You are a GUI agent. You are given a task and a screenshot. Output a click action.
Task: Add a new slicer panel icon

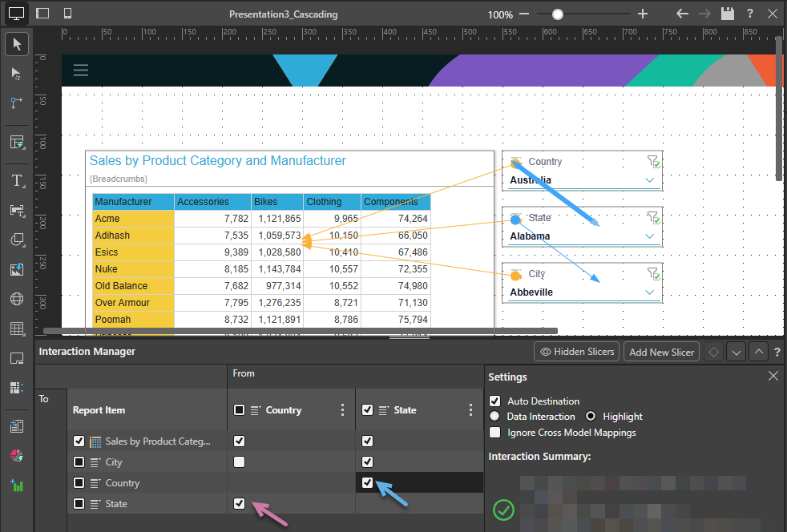pyautogui.click(x=17, y=426)
